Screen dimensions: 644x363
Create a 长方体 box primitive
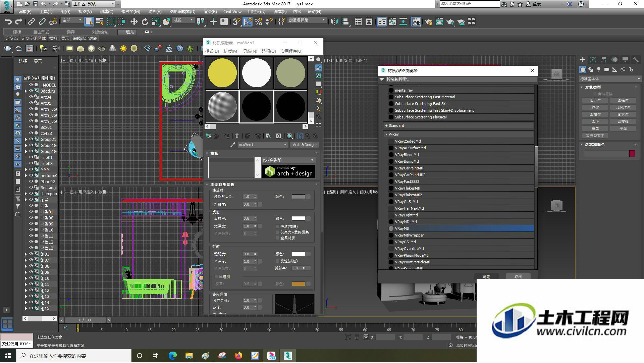coord(595,100)
